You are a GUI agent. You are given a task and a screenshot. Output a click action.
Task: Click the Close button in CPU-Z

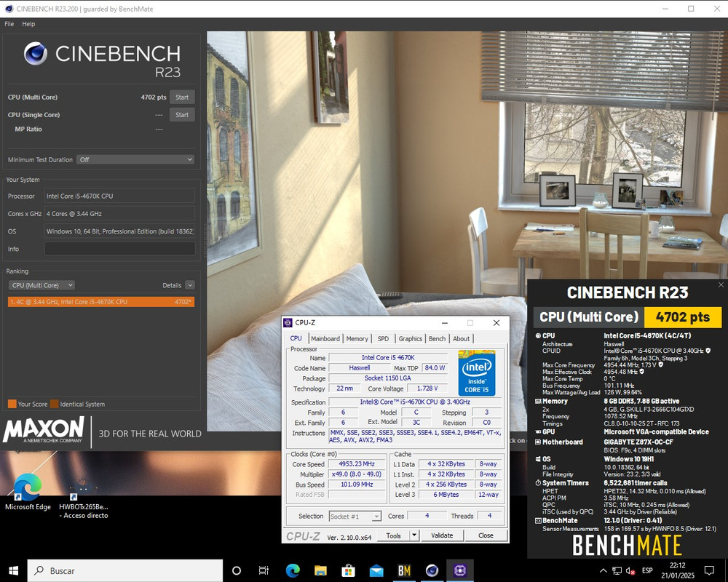pyautogui.click(x=486, y=535)
